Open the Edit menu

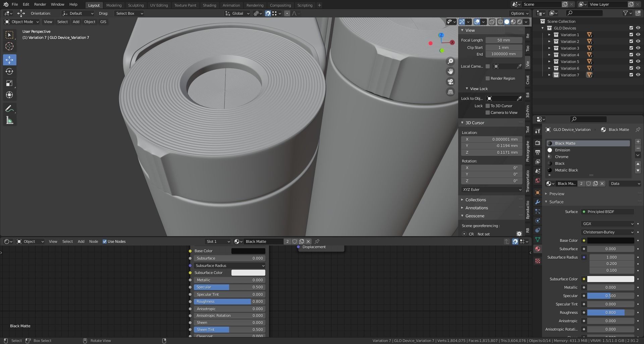pos(26,4)
